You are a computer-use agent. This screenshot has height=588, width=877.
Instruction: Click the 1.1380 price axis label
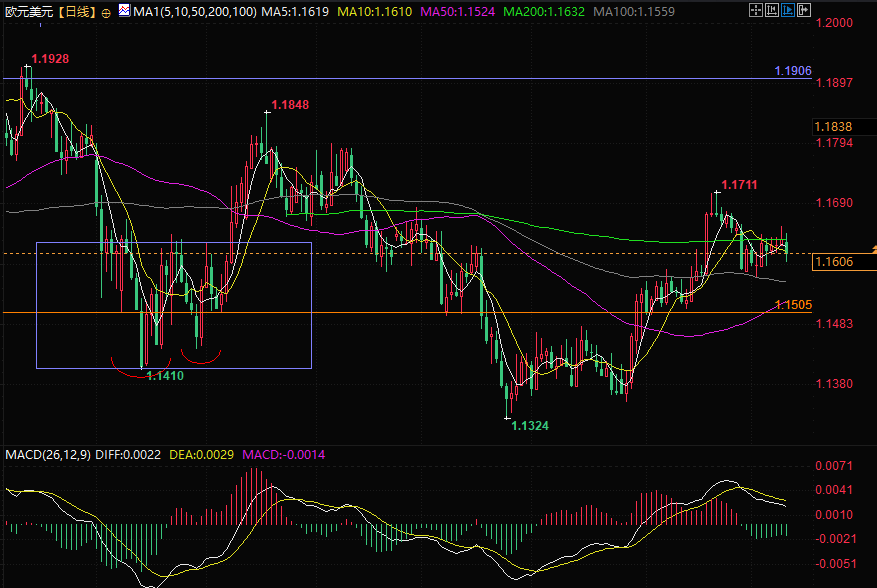tap(834, 384)
